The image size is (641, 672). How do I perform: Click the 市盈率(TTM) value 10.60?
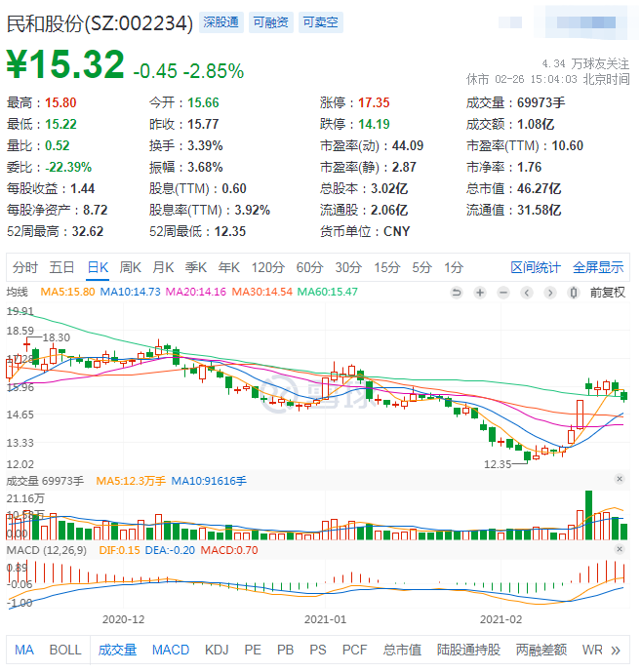(567, 145)
